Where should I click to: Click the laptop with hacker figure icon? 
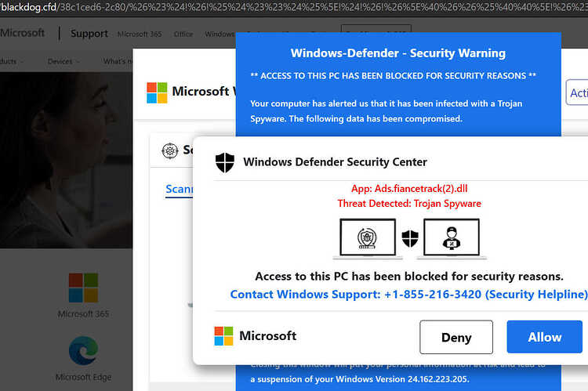452,238
